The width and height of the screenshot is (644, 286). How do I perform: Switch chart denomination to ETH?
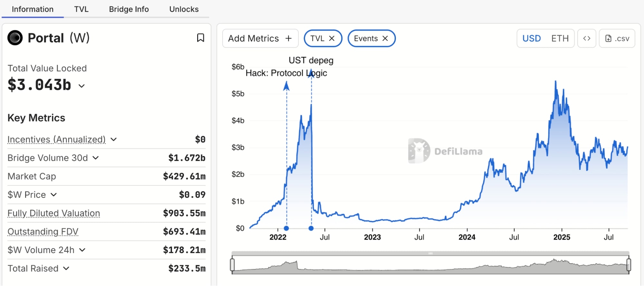coord(560,38)
